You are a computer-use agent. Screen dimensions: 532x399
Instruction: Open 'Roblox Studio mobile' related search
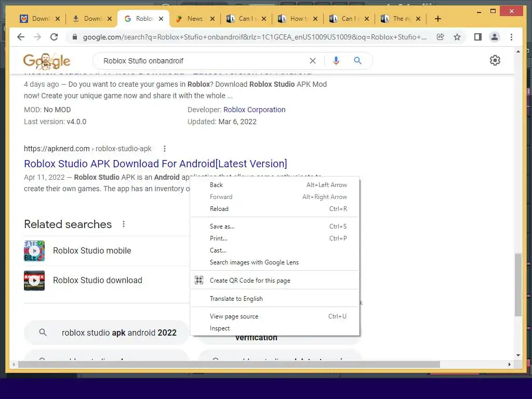[x=92, y=251]
